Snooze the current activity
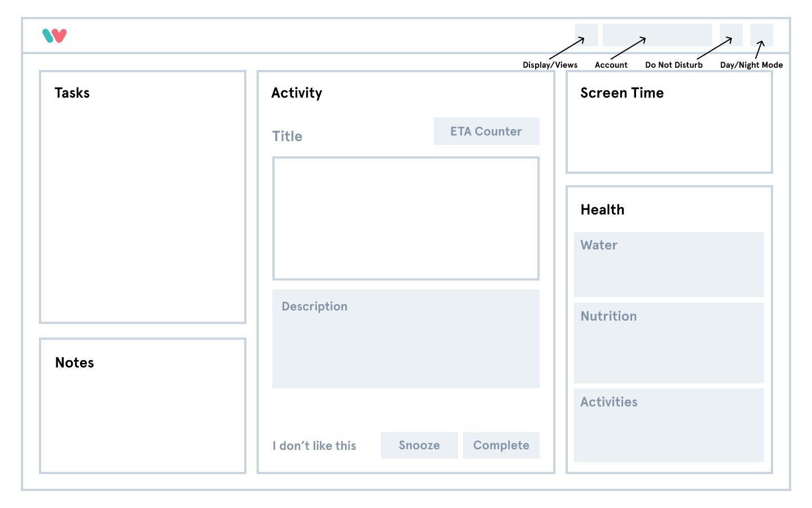This screenshot has width=812, height=508. click(x=420, y=445)
